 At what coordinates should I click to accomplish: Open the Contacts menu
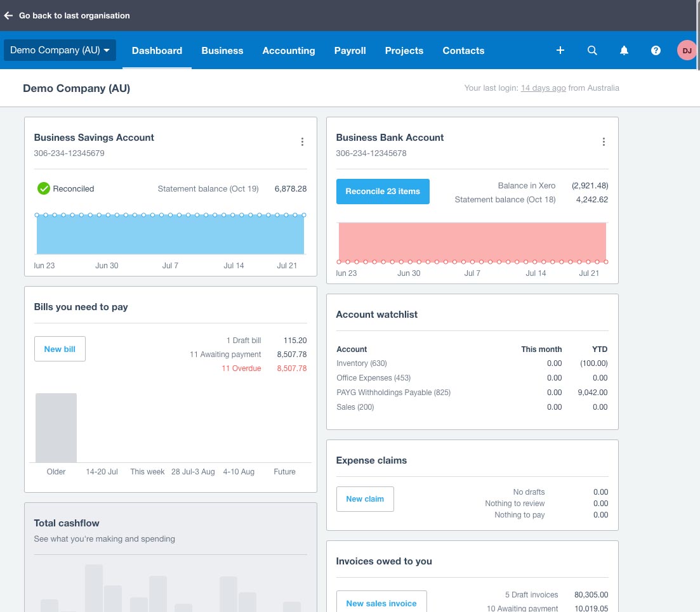tap(463, 51)
